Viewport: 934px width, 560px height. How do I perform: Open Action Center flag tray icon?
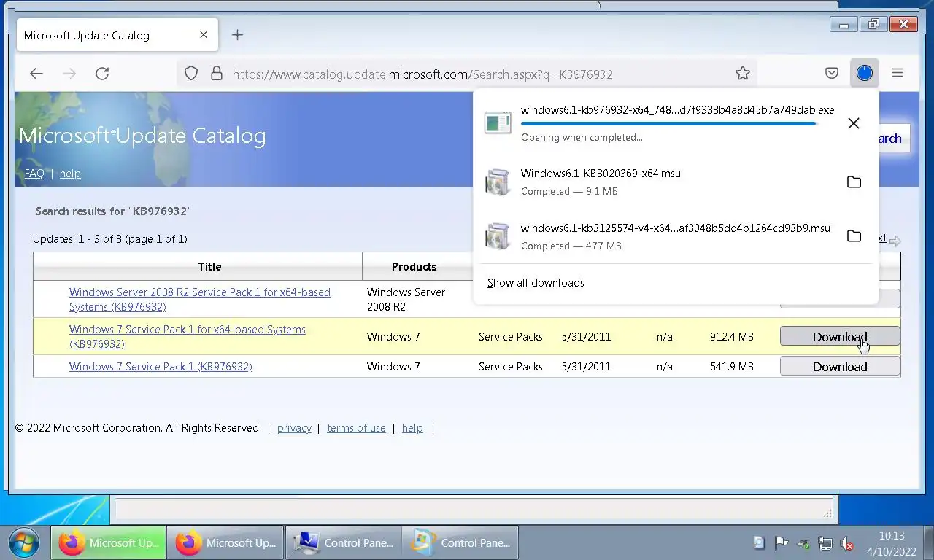coord(781,542)
